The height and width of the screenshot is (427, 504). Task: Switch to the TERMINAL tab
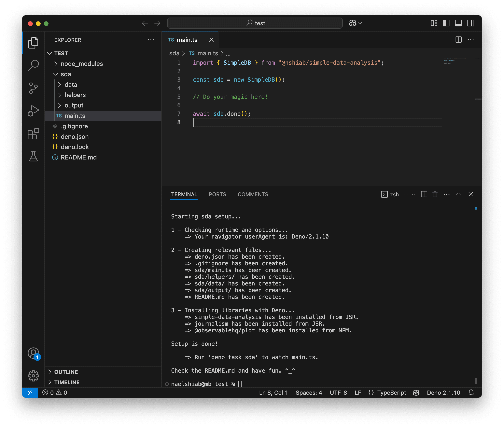(x=184, y=194)
